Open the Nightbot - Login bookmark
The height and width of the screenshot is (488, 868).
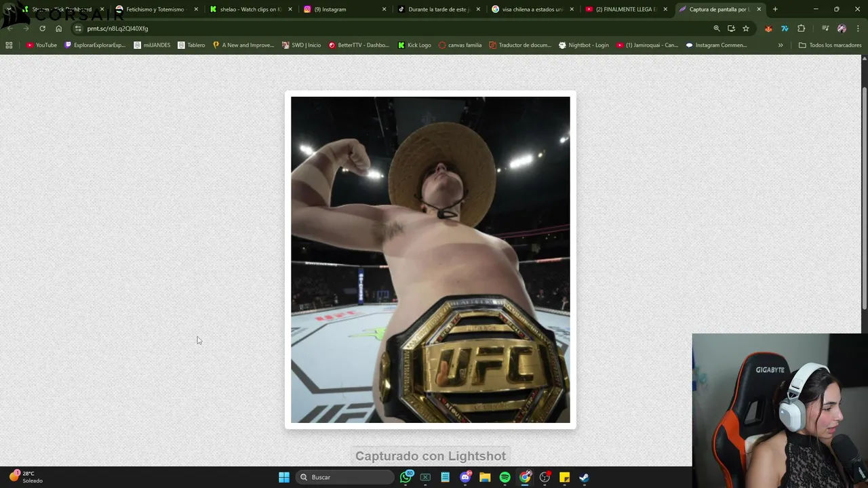coord(584,45)
